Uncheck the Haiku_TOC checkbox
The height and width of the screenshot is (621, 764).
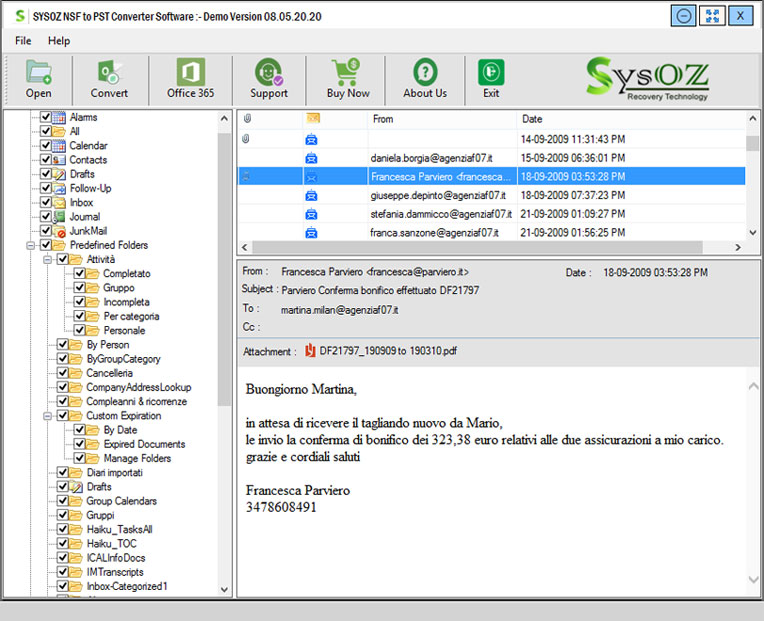coord(62,543)
